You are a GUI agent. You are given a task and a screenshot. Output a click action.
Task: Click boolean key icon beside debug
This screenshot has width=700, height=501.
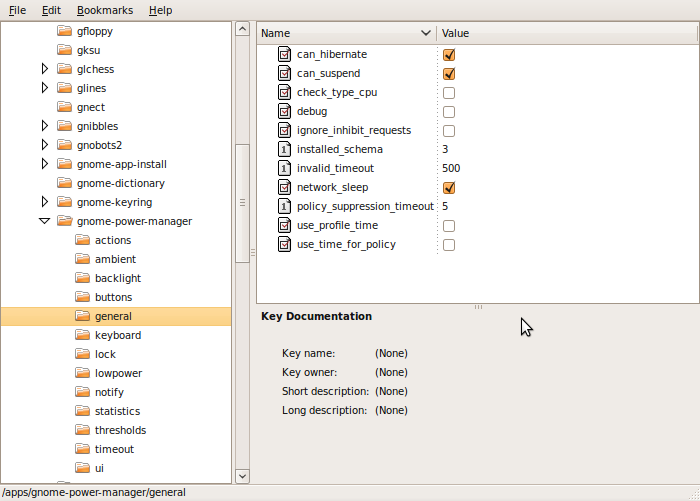pos(284,111)
